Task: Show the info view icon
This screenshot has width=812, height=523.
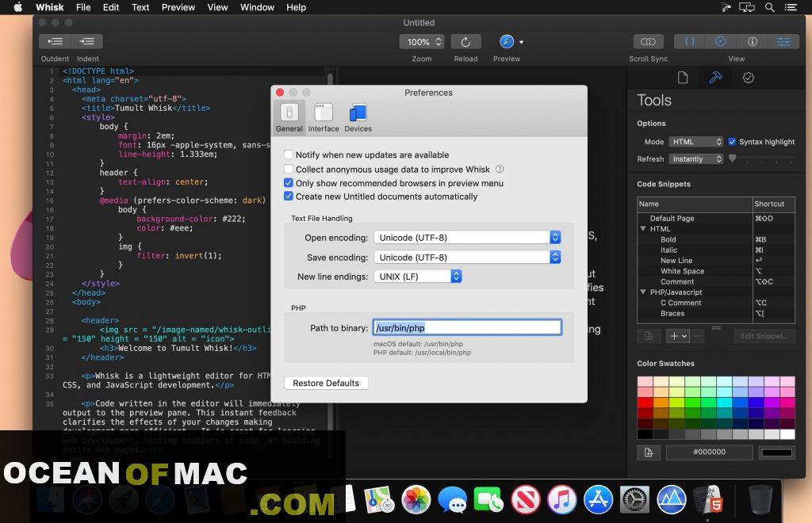Action: (x=752, y=41)
